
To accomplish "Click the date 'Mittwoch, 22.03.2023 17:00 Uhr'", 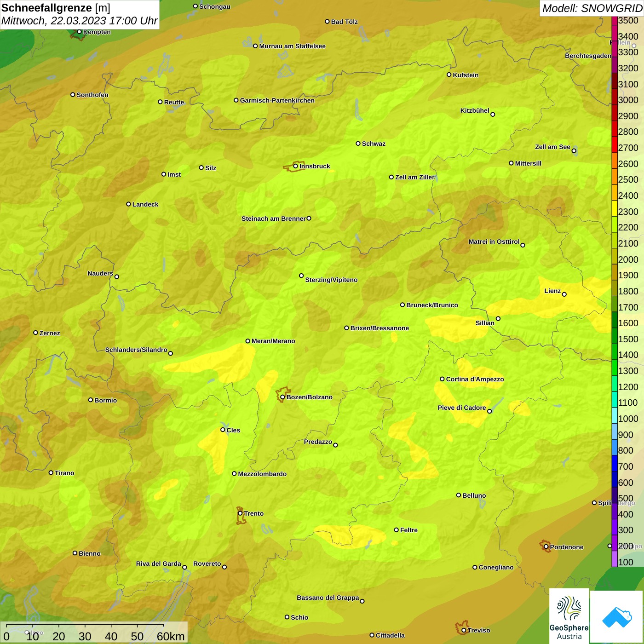I will (x=79, y=21).
